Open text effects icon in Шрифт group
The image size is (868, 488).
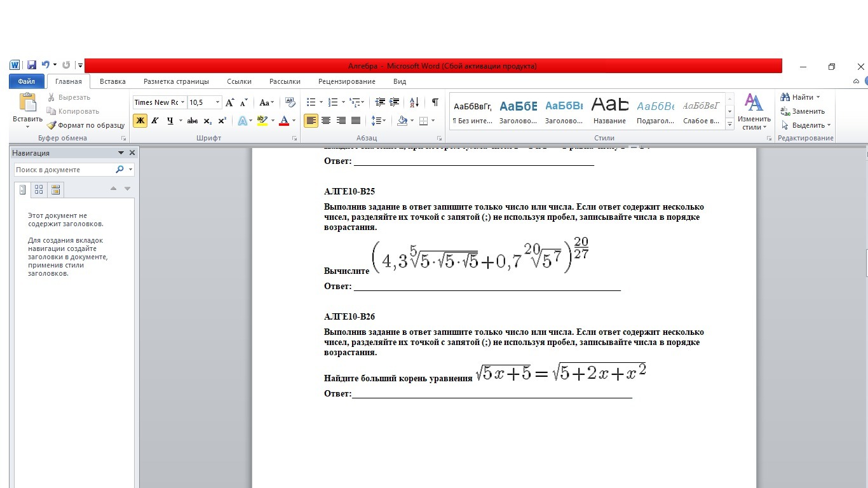pos(242,121)
